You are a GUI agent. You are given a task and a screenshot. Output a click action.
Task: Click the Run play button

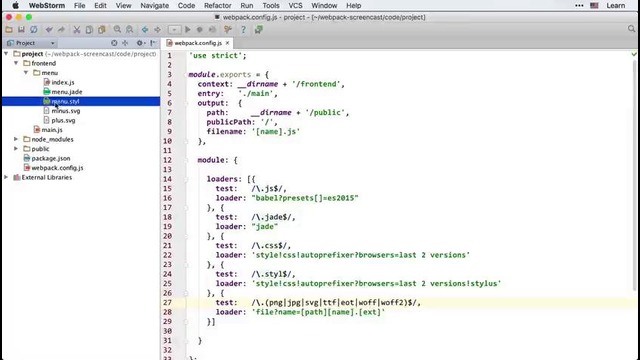click(x=187, y=30)
